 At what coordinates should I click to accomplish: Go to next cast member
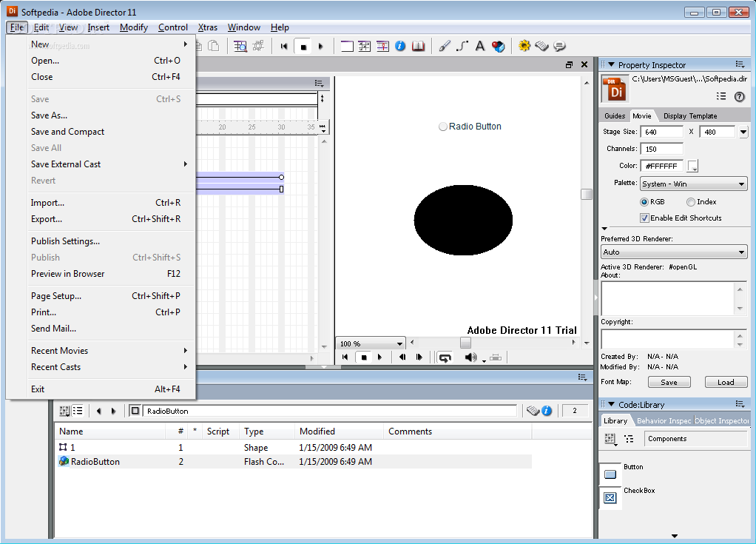(x=114, y=411)
